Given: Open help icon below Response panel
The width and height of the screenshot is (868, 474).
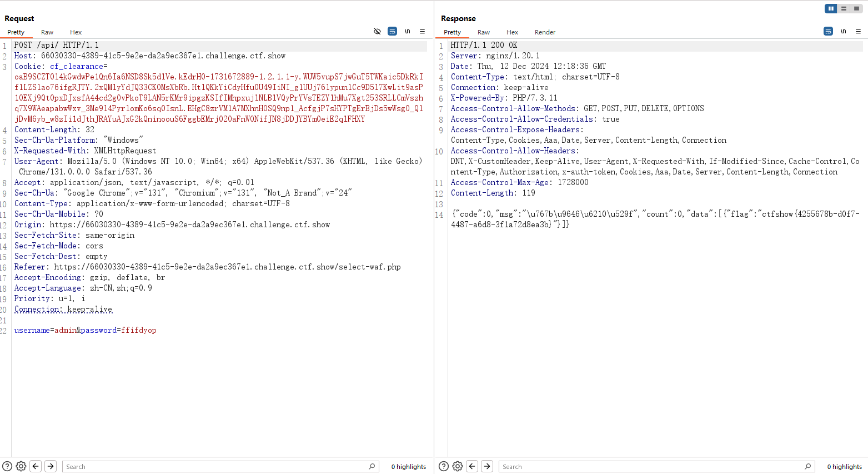Looking at the screenshot, I should point(443,466).
